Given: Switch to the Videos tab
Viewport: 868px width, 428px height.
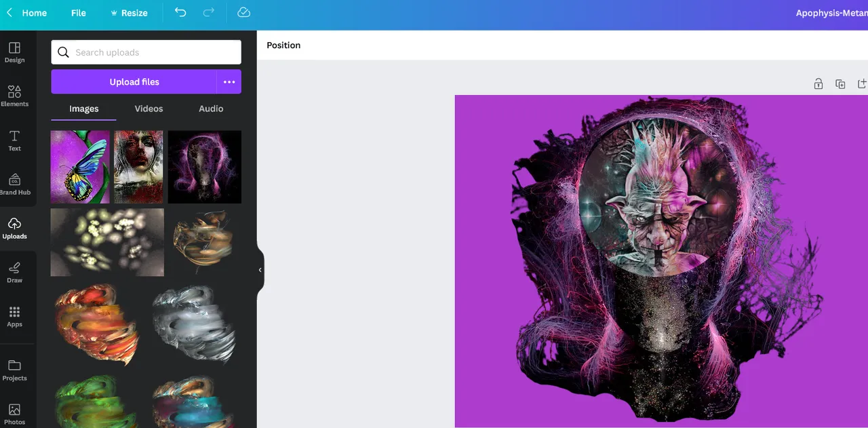Looking at the screenshot, I should point(149,109).
